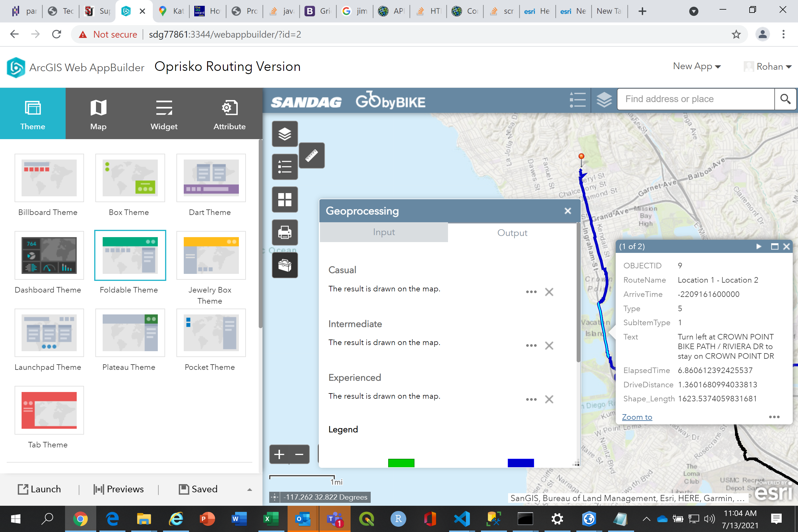Open the more options menu for the Experienced result
Image resolution: width=798 pixels, height=532 pixels.
(x=531, y=399)
